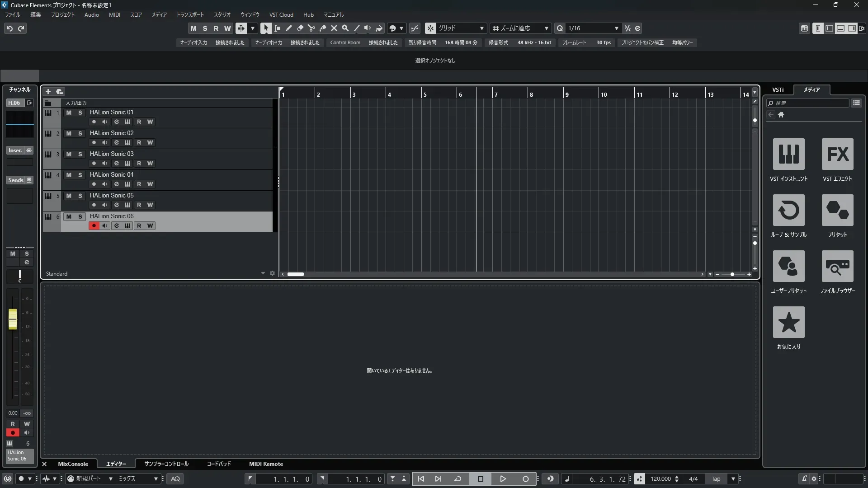
Task: Switch to the MixConsole tab
Action: point(73,464)
